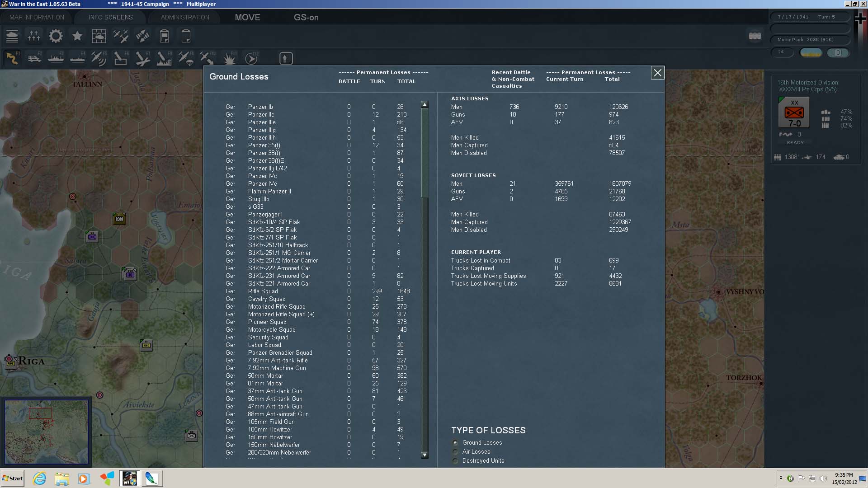Open Windows Explorer folder from taskbar
The width and height of the screenshot is (868, 488).
(62, 479)
